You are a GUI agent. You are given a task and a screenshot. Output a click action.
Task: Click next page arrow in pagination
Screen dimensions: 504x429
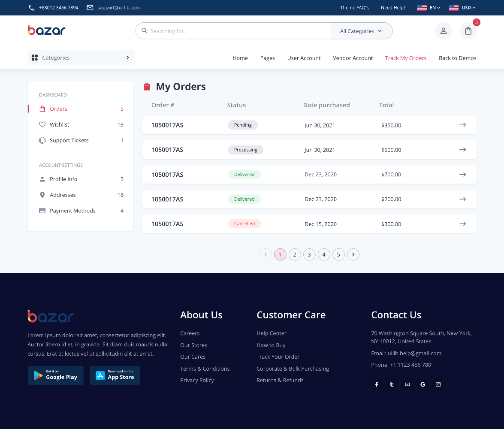click(x=353, y=254)
